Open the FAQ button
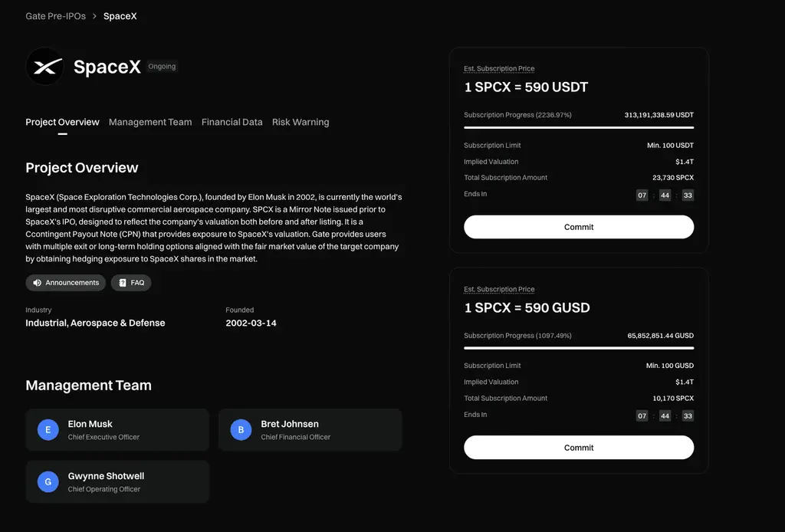Screen dimensions: 785x532 point(131,283)
